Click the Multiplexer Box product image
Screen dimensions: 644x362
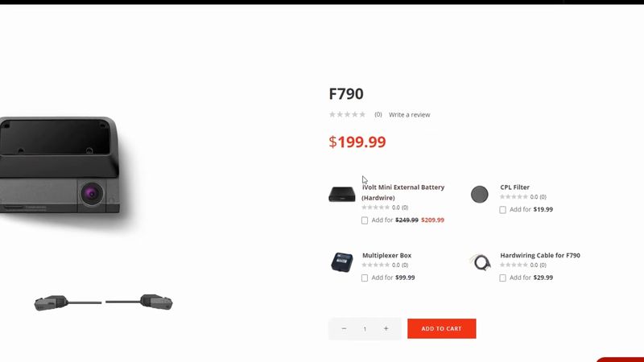click(x=341, y=262)
